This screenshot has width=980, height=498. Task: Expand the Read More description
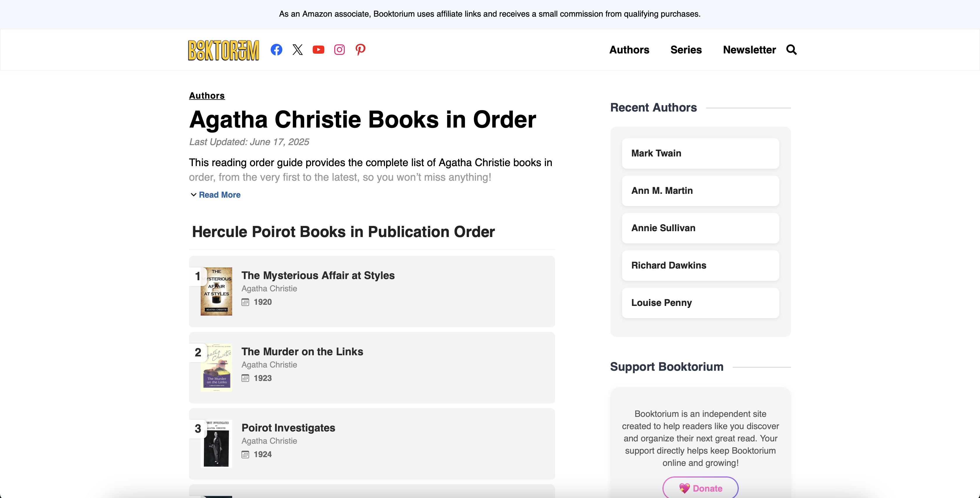click(220, 194)
